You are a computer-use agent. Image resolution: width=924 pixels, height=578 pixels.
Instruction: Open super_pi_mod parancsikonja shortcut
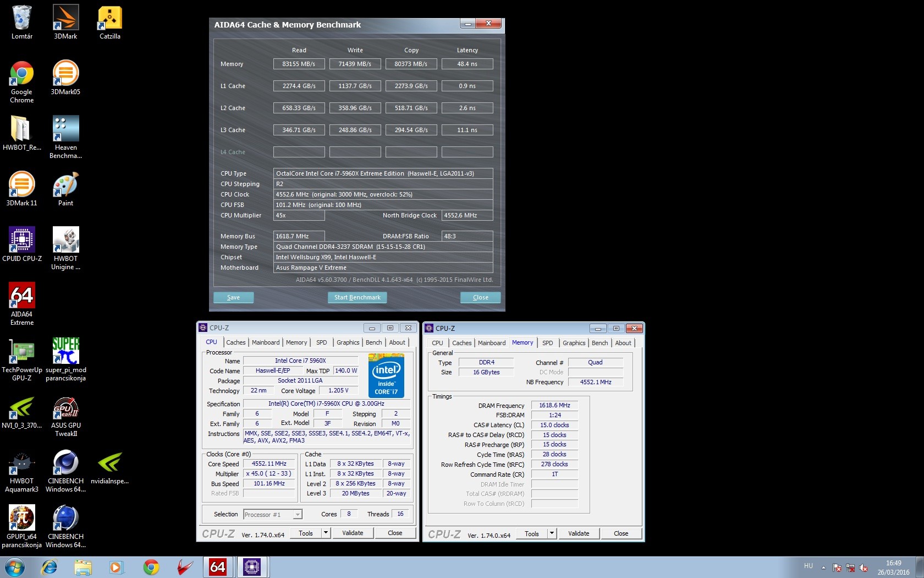[x=65, y=359]
